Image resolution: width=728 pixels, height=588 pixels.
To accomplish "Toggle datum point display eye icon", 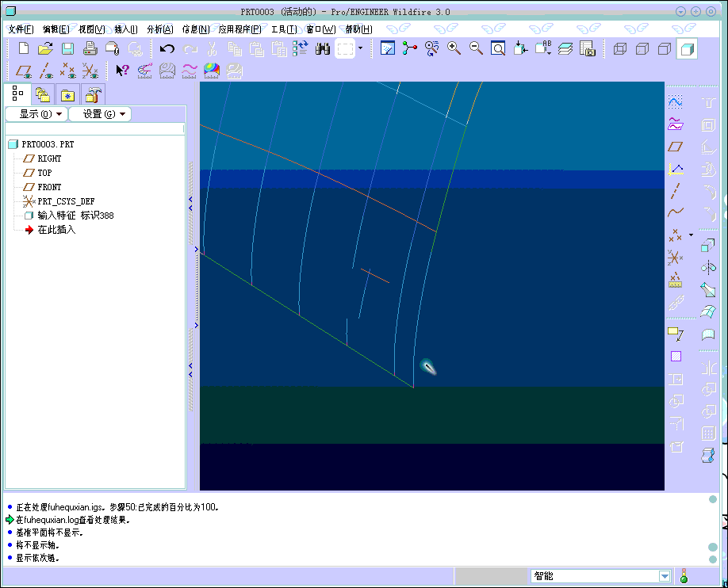I will [x=68, y=71].
